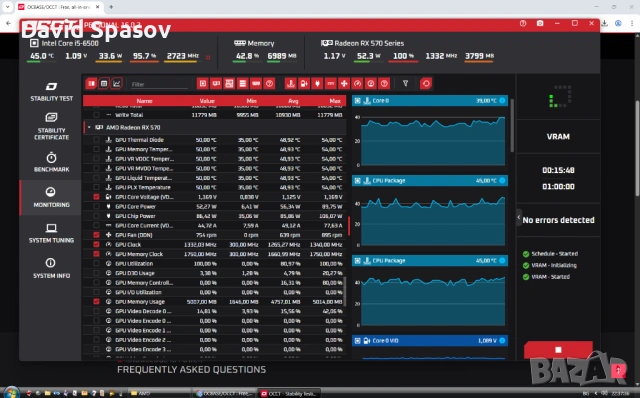Collapse the AMD Radeon RX 570 sensor group
Image resolution: width=640 pixels, height=398 pixels.
tap(89, 127)
